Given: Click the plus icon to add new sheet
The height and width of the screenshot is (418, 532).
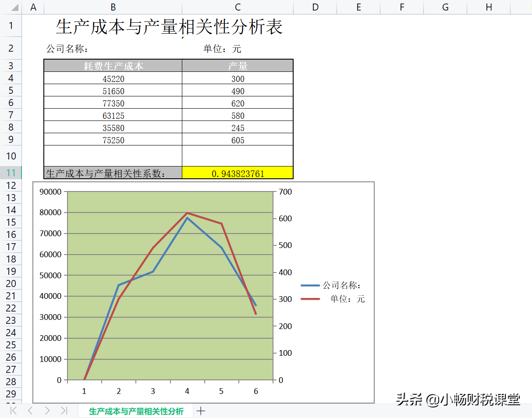Looking at the screenshot, I should [201, 411].
